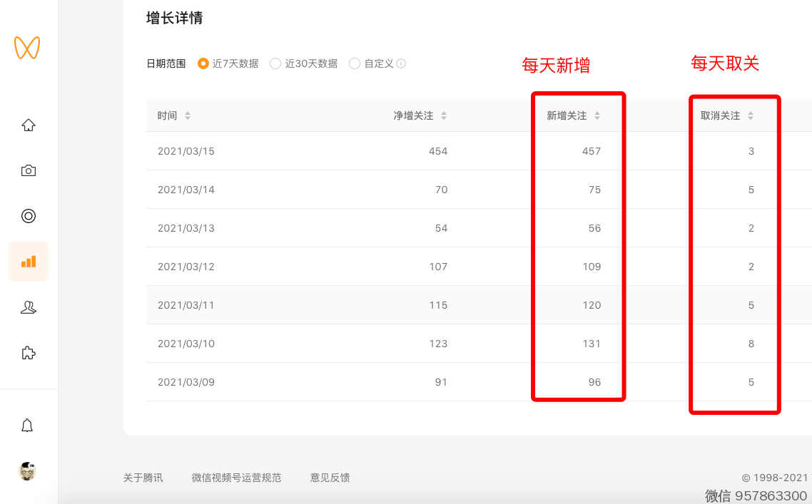Open the 微信视频号运营规范 link

click(x=236, y=478)
